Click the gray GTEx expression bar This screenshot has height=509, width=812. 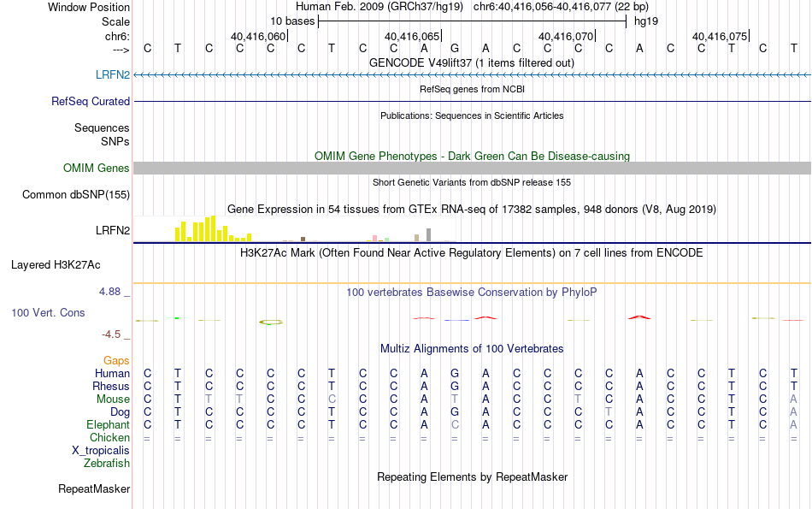tap(428, 234)
